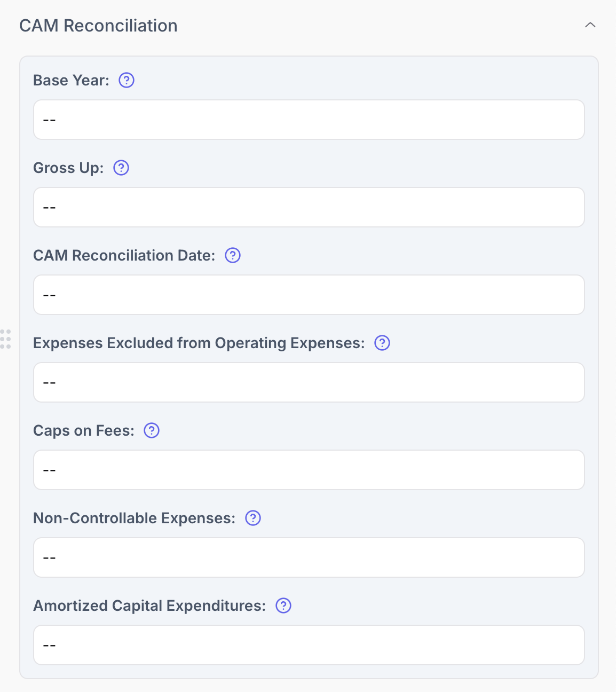Screen dimensions: 616x692
Task: Grab the drag handle dots on left edge
Action: pyautogui.click(x=5, y=339)
